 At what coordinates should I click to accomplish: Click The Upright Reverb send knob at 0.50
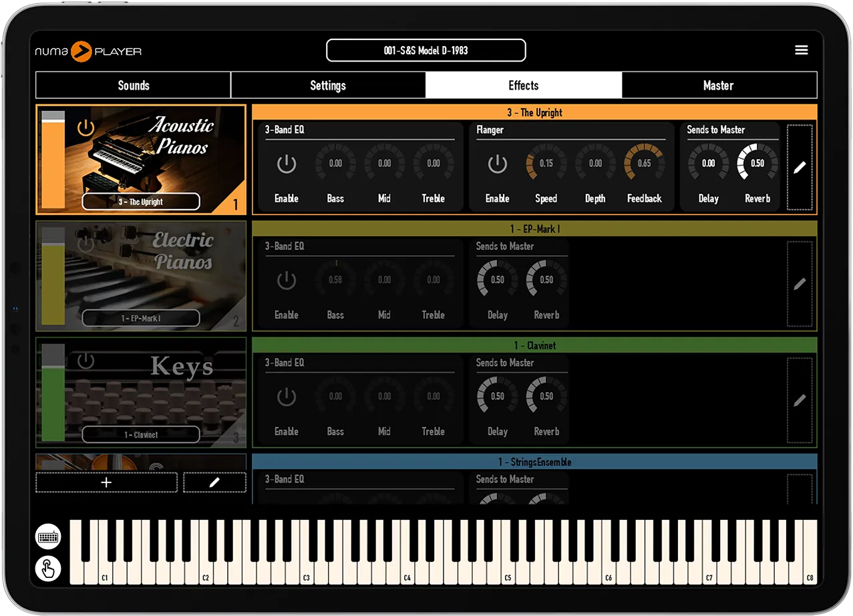click(x=757, y=164)
